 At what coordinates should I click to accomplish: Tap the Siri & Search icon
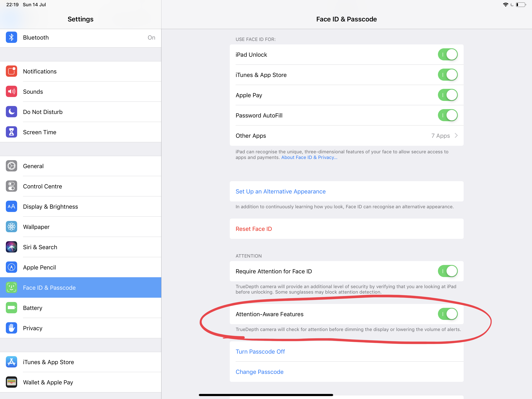pyautogui.click(x=11, y=247)
